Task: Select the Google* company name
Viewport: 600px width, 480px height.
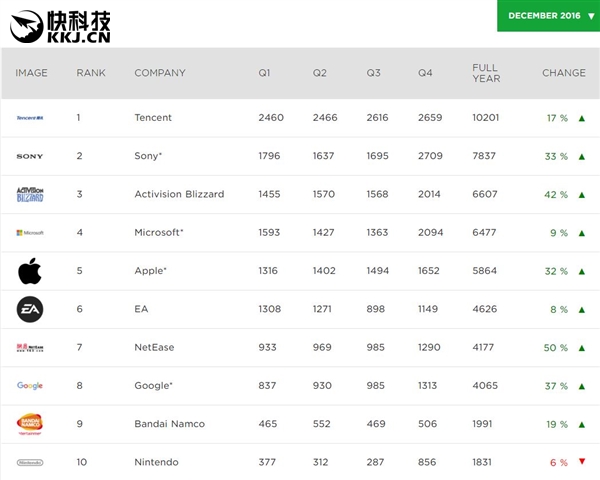Action: click(153, 385)
